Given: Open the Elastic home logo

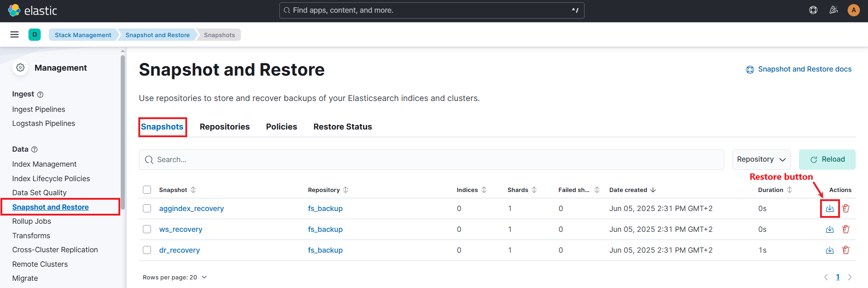Looking at the screenshot, I should [x=33, y=10].
